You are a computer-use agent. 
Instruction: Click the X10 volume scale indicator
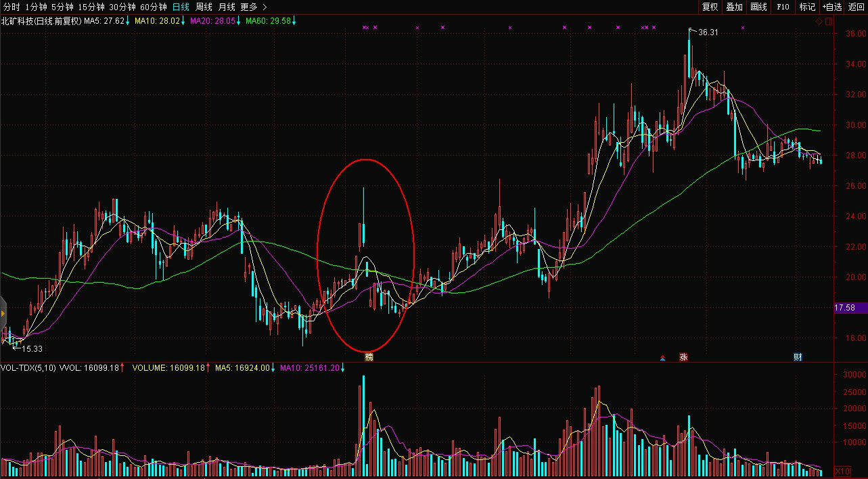coord(842,471)
